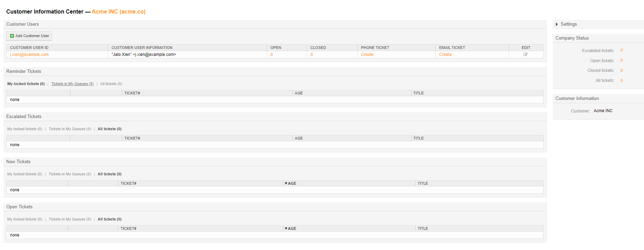Click the edit pencil icon for j.xien@example.com
The image size is (644, 250).
pos(525,55)
